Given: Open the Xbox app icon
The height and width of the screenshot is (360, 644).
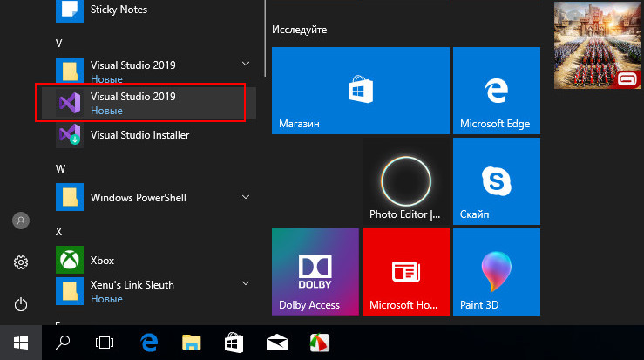Looking at the screenshot, I should point(70,260).
